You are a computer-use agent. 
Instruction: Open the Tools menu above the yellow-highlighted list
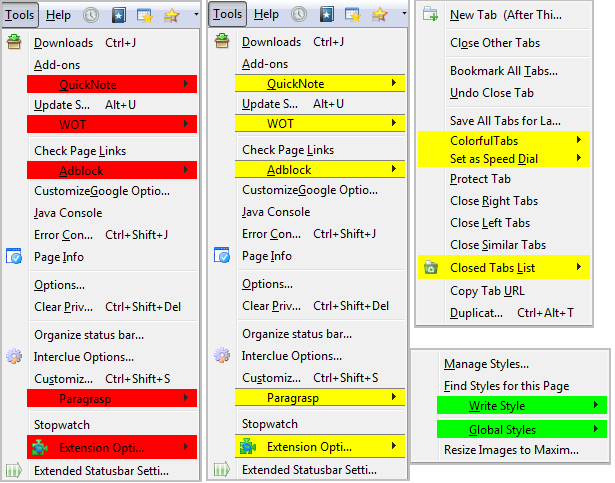coord(227,14)
